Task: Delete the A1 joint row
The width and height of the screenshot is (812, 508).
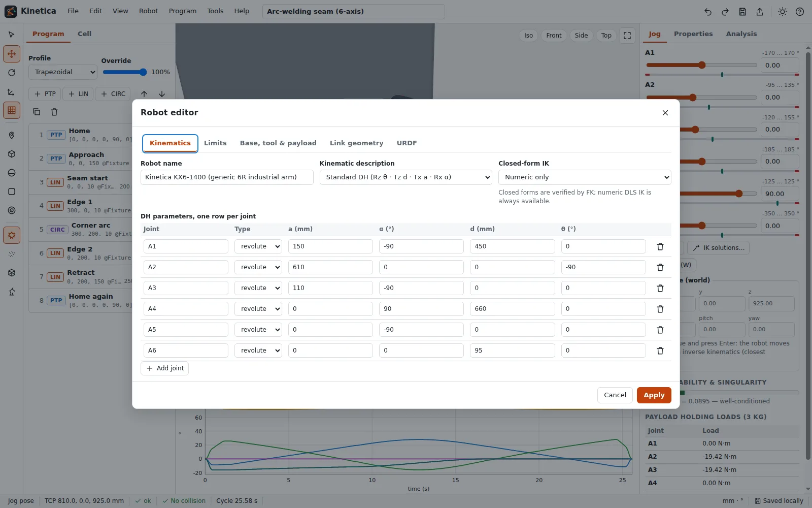Action: 660,246
